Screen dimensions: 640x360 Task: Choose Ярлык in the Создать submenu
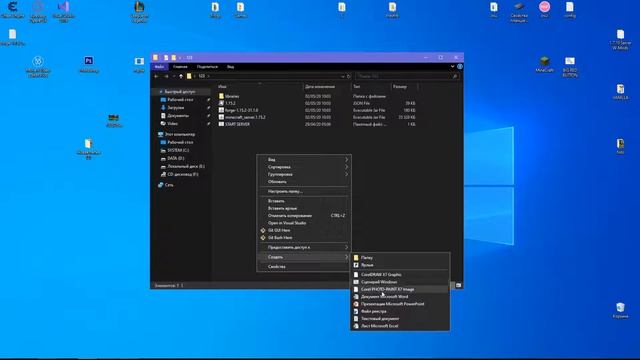[400, 265]
